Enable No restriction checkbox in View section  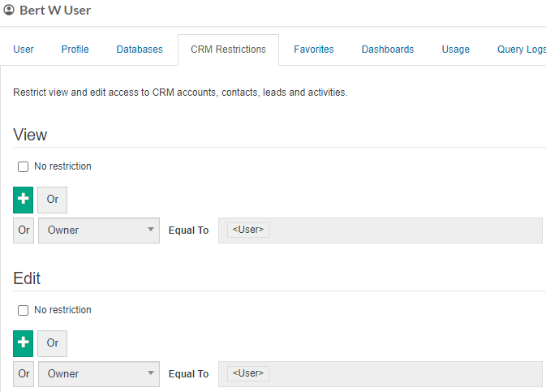pyautogui.click(x=24, y=166)
